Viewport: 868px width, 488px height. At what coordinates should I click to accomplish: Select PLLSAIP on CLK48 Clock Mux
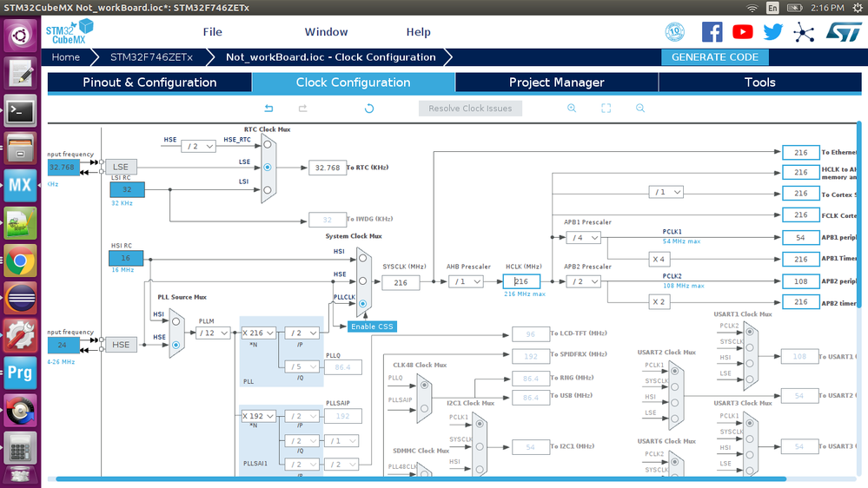[x=425, y=408]
